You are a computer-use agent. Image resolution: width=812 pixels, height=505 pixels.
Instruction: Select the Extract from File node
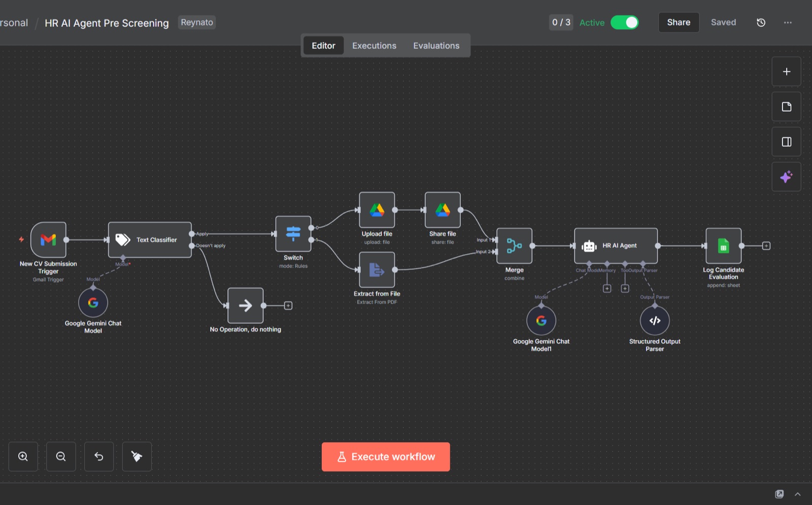point(377,270)
